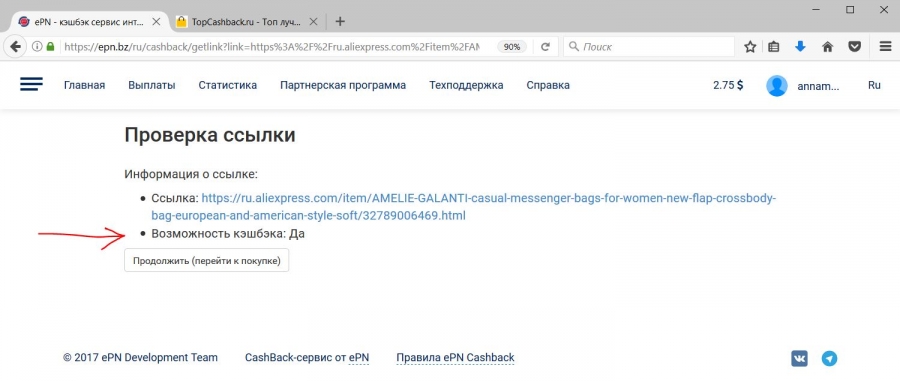
Task: Bookmark this page with the star icon
Action: click(750, 47)
